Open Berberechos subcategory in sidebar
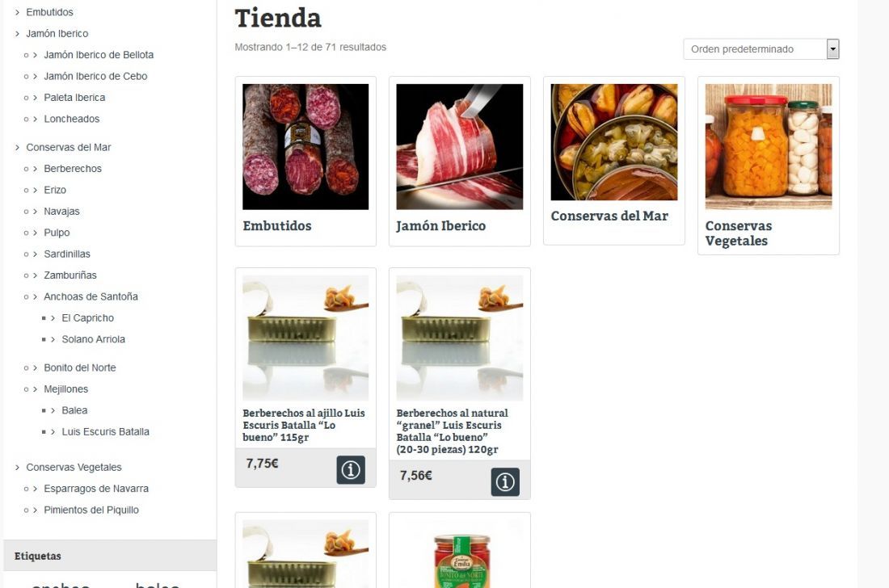Viewport: 889px width, 588px height. coord(73,169)
